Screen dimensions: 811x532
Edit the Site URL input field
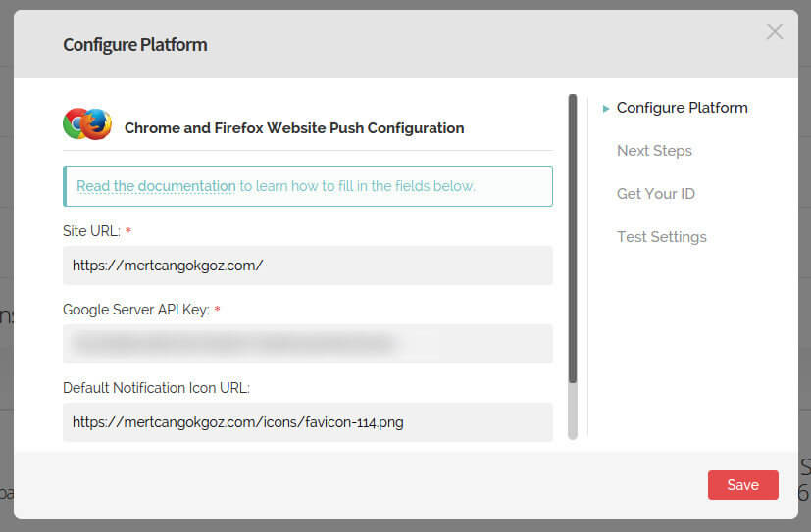pyautogui.click(x=308, y=265)
